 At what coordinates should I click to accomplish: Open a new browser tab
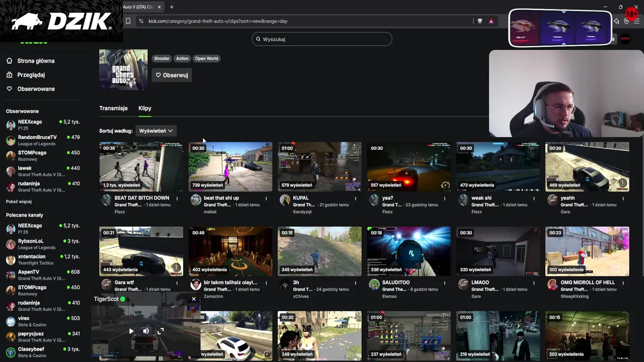[172, 7]
